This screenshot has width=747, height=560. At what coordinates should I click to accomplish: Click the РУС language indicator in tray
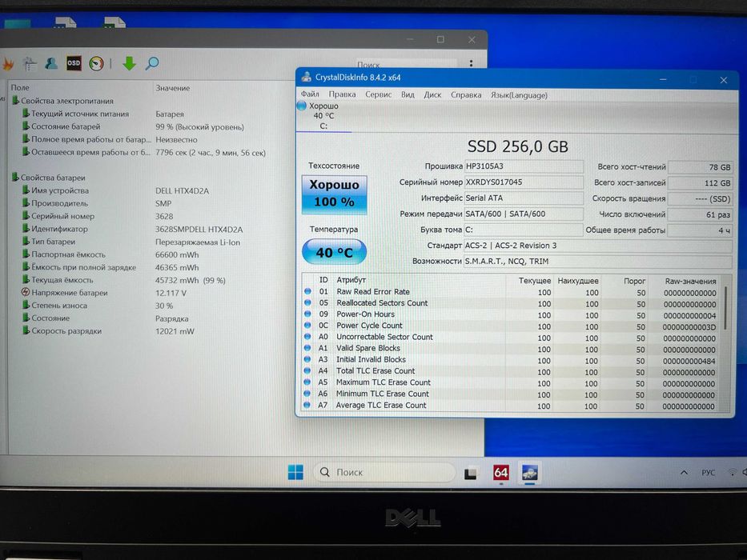[708, 472]
